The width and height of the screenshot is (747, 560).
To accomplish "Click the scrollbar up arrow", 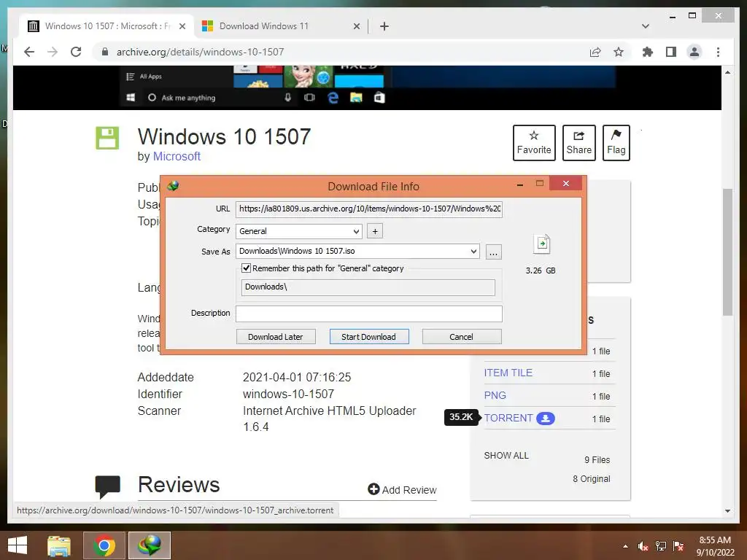I will (x=727, y=72).
